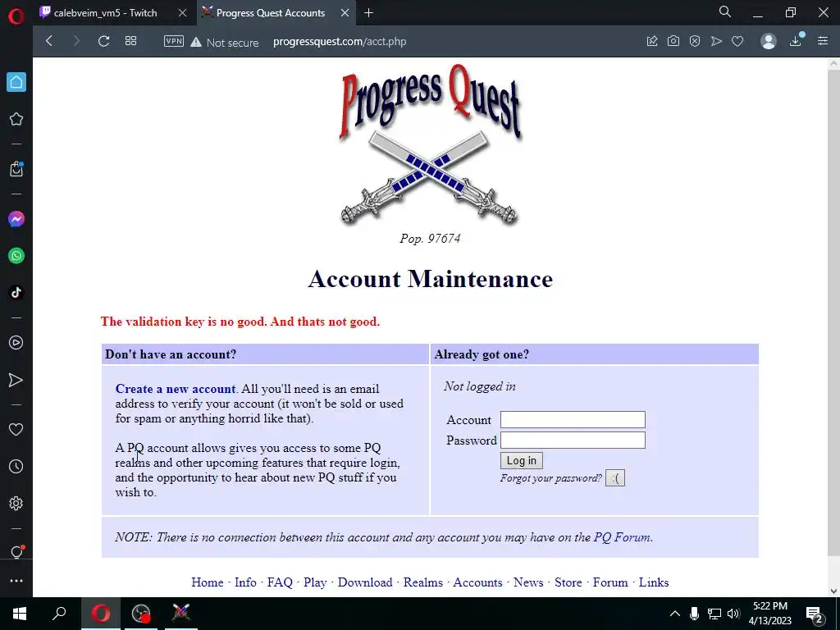Image resolution: width=840 pixels, height=630 pixels.
Task: Focus the Password text field
Action: pos(573,441)
